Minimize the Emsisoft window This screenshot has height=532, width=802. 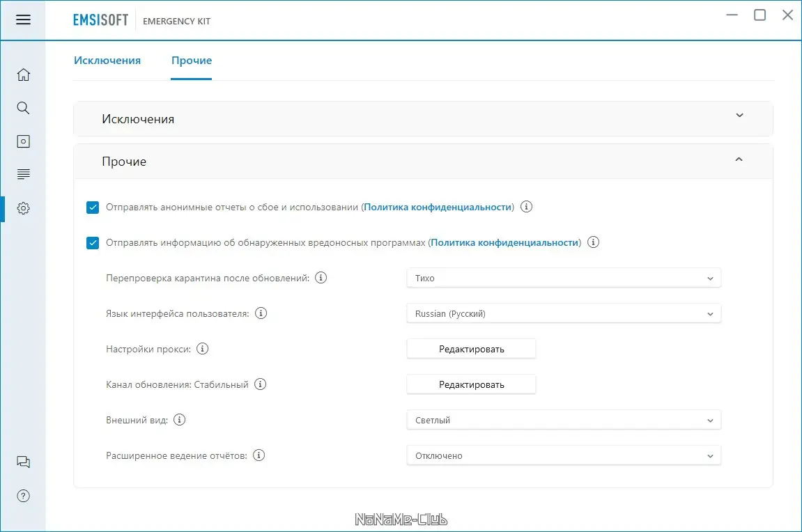732,15
